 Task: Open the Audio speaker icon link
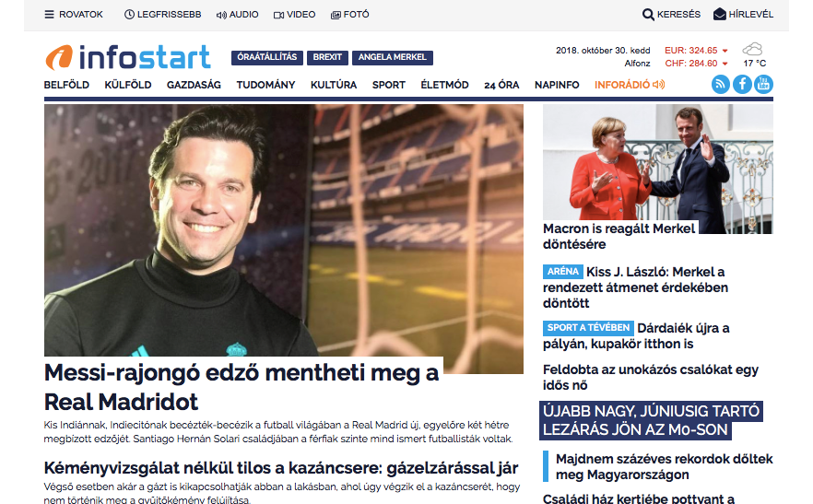221,15
